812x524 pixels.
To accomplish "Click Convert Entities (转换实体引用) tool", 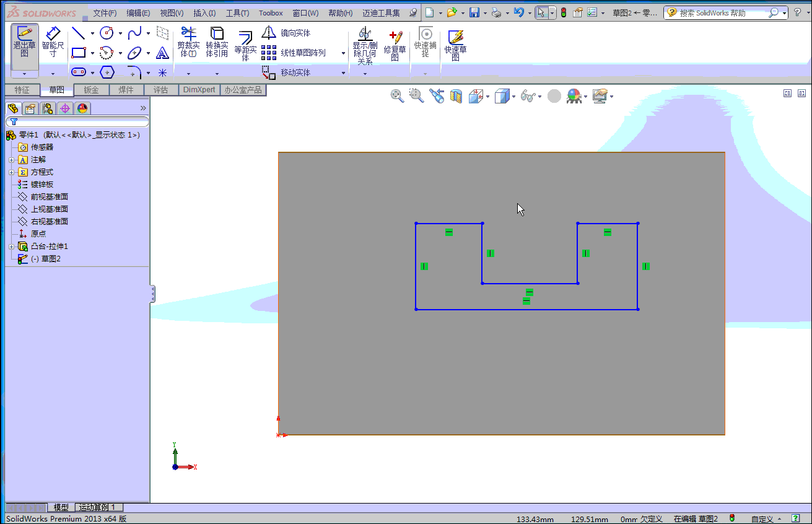I will (217, 42).
